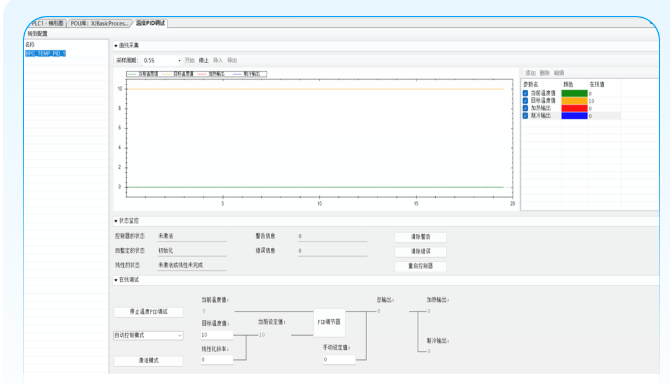Collapse the 在线调试 section

pyautogui.click(x=116, y=280)
